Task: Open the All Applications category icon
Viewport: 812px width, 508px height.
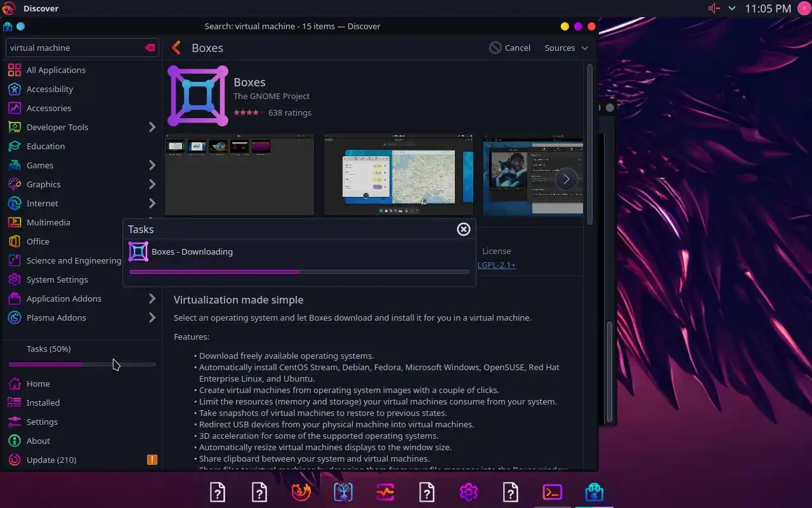Action: point(14,70)
